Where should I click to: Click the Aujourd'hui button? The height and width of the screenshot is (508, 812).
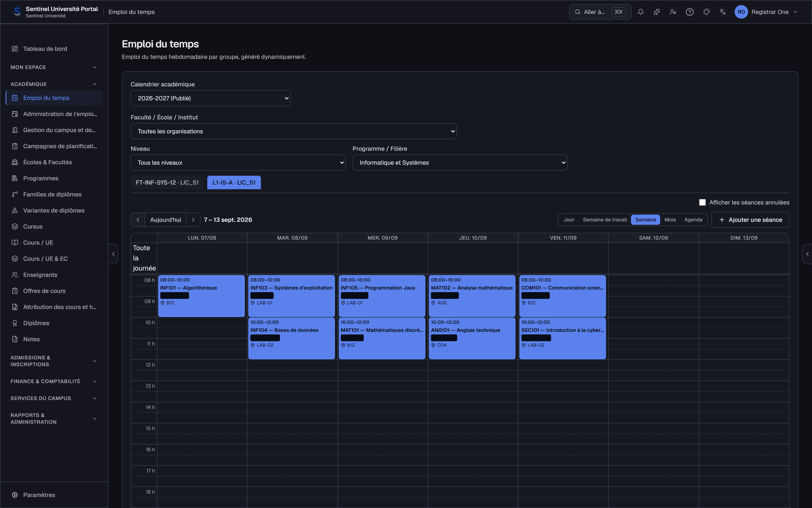(x=165, y=220)
